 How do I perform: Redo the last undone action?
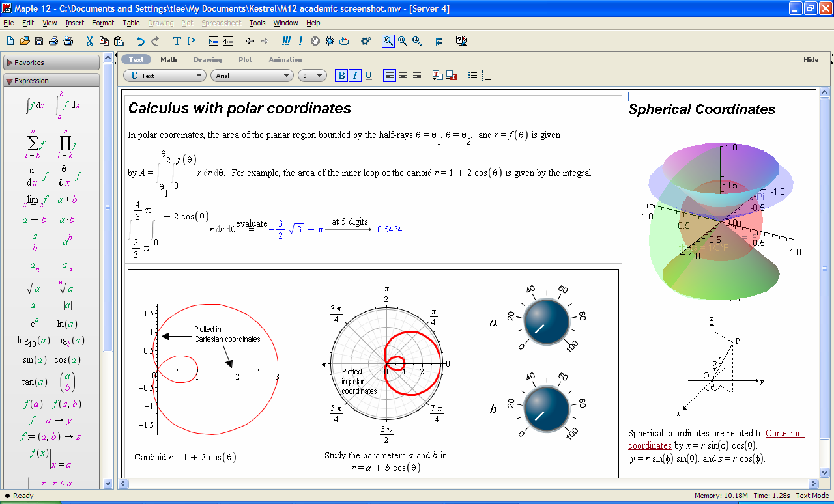[x=155, y=41]
